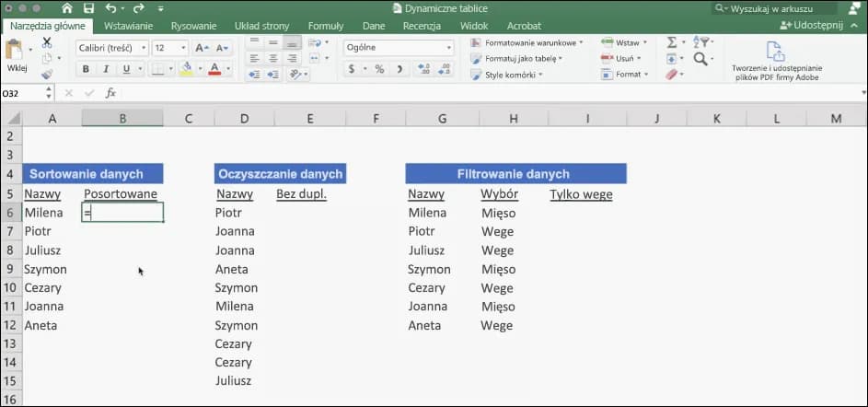868x407 pixels.
Task: Click the insert function fx icon
Action: 110,93
